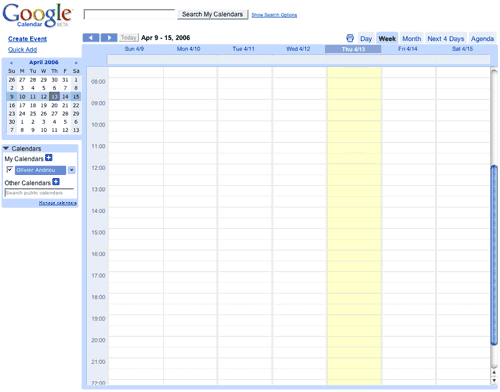Click the Today button
This screenshot has height=392, width=500.
click(128, 38)
